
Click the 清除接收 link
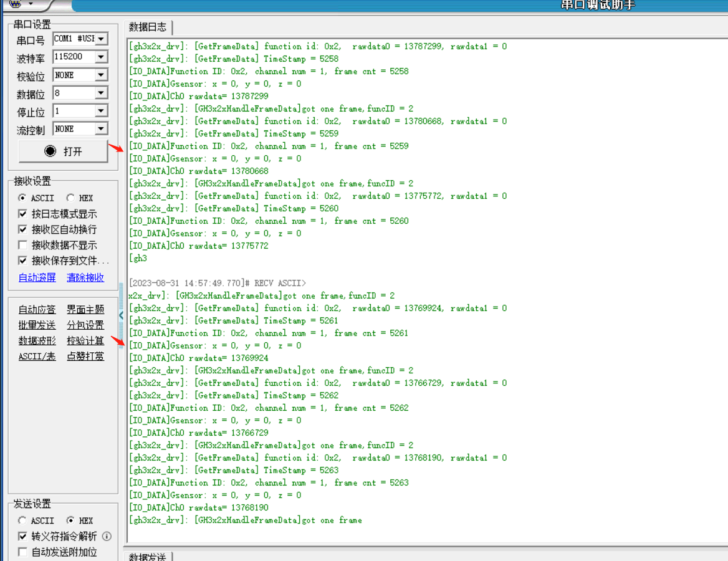click(x=85, y=277)
